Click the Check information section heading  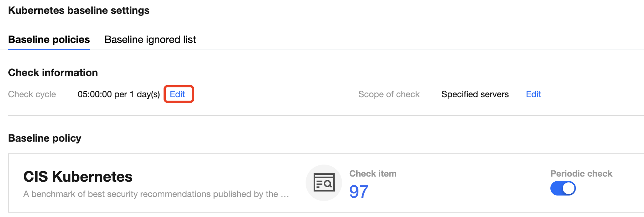pyautogui.click(x=53, y=73)
